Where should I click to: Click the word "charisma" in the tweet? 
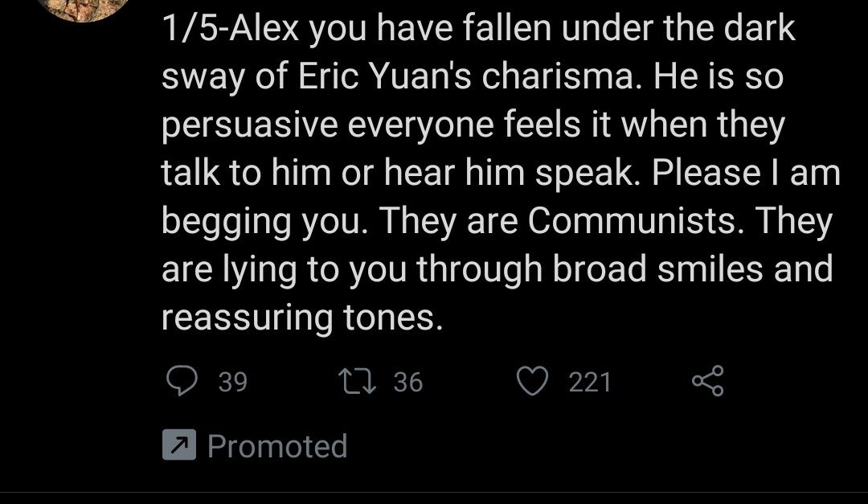[557, 76]
